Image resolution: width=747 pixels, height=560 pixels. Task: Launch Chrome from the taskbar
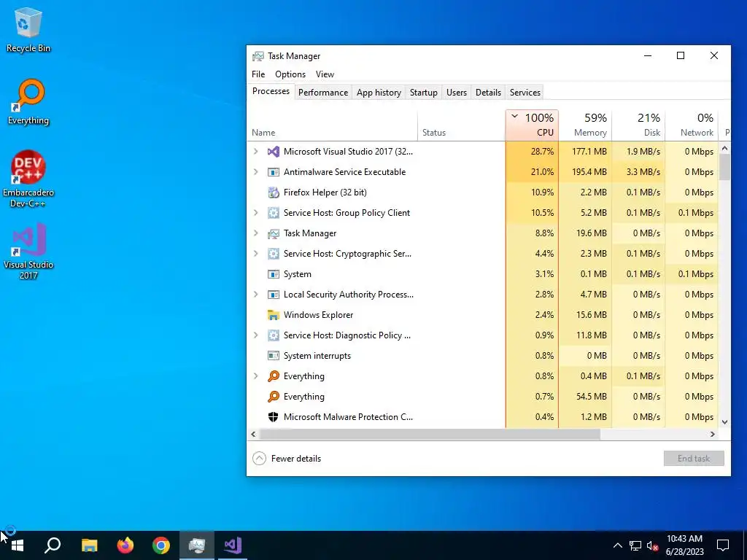point(161,545)
